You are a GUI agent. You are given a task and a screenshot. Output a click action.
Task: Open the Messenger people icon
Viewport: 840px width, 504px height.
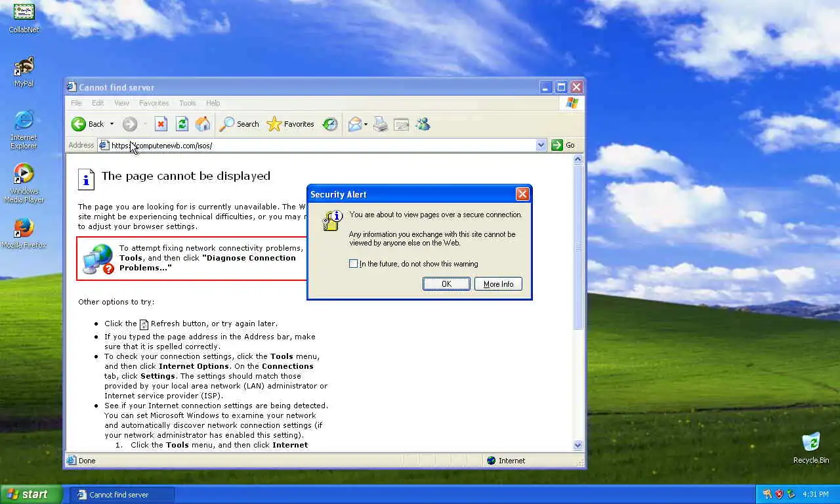click(423, 124)
